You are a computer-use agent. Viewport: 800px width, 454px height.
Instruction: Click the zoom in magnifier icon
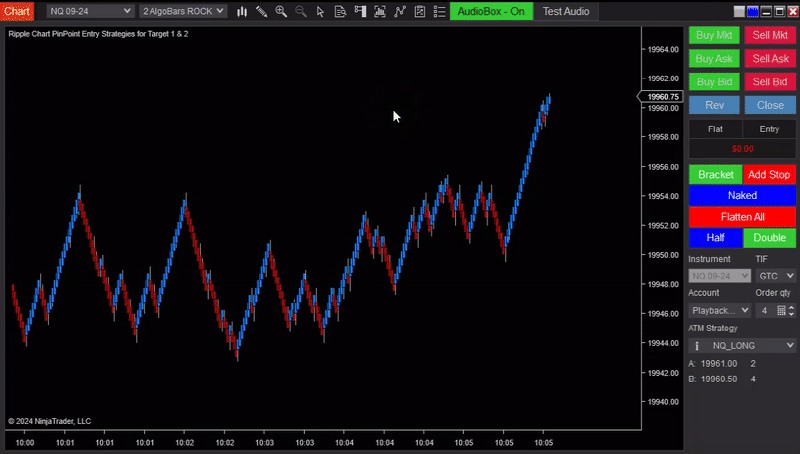(x=281, y=11)
